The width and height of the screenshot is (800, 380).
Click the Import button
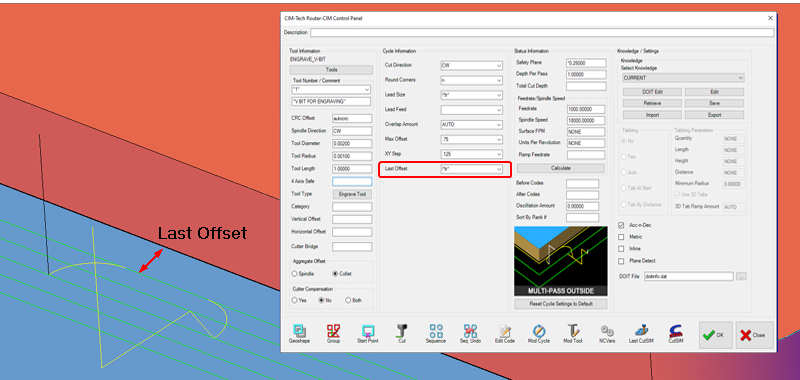click(652, 115)
